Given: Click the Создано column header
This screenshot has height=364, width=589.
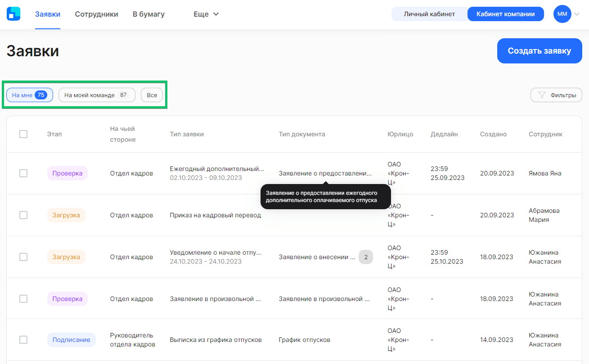Looking at the screenshot, I should [493, 134].
